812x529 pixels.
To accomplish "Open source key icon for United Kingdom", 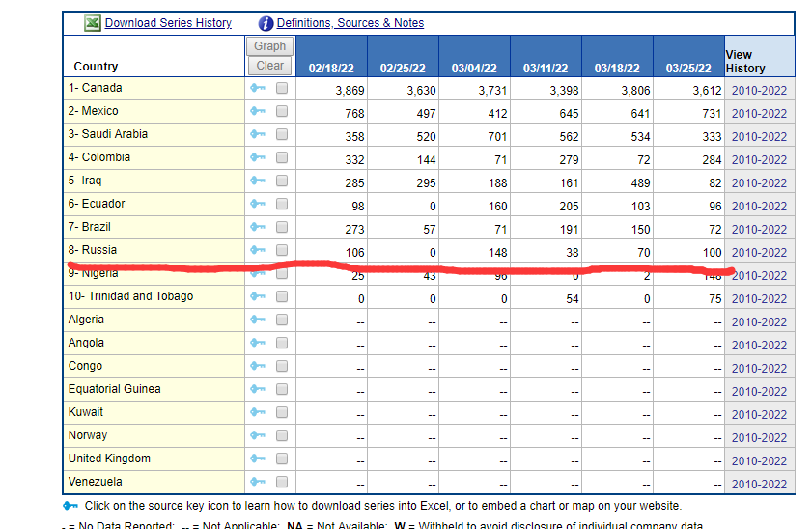I will [x=258, y=459].
